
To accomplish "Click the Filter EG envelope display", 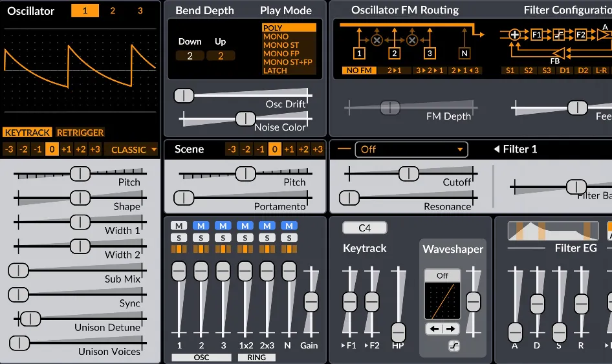I will 553,231.
